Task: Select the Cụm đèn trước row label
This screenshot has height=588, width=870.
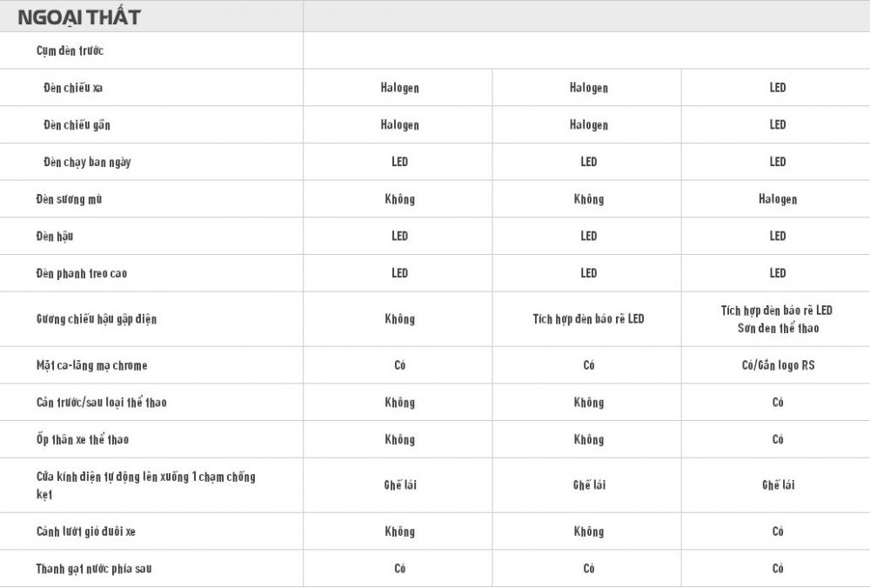Action: (70, 51)
